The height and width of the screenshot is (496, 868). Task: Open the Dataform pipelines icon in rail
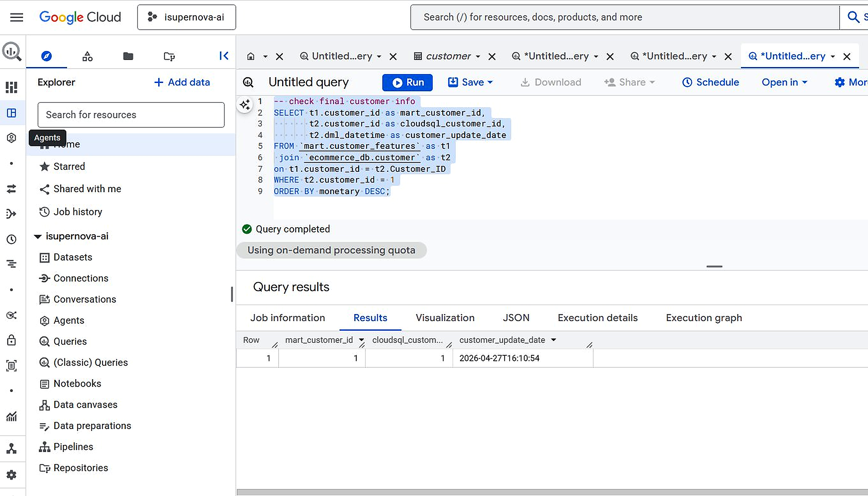tap(11, 214)
